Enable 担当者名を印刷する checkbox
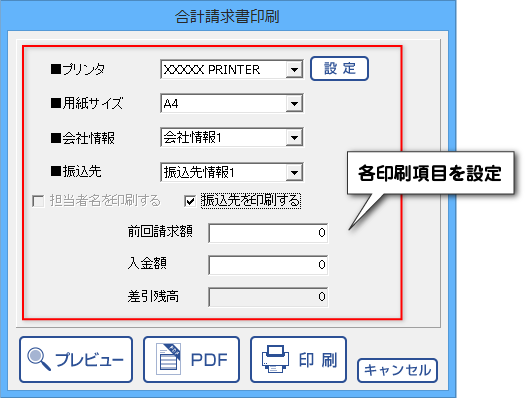 (x=38, y=202)
